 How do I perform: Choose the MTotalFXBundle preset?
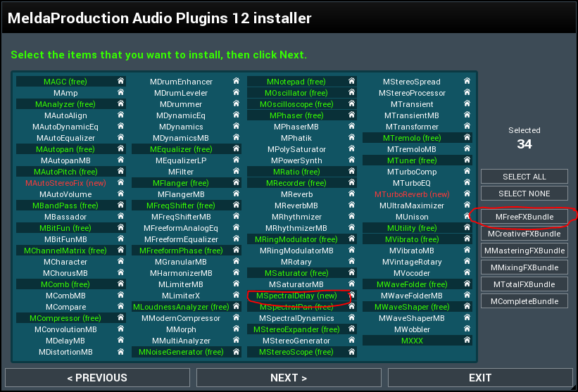pyautogui.click(x=524, y=284)
